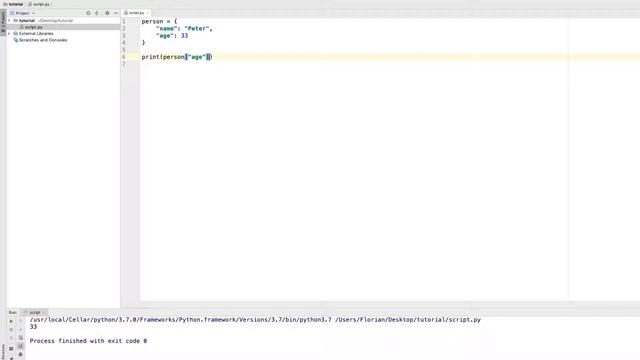Screen dimensions: 640x360
Task: Click the up arrow icon in the Run toolbar
Action: [21, 321]
